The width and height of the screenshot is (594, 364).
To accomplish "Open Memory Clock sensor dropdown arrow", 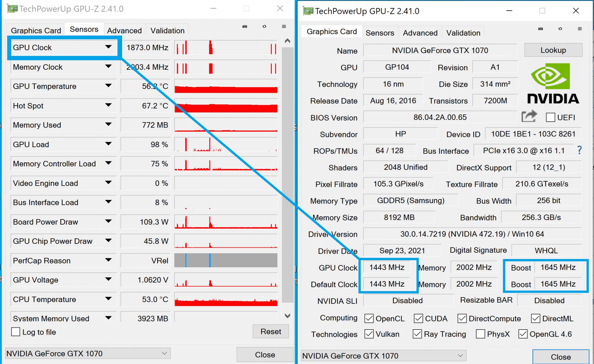I will tap(108, 66).
